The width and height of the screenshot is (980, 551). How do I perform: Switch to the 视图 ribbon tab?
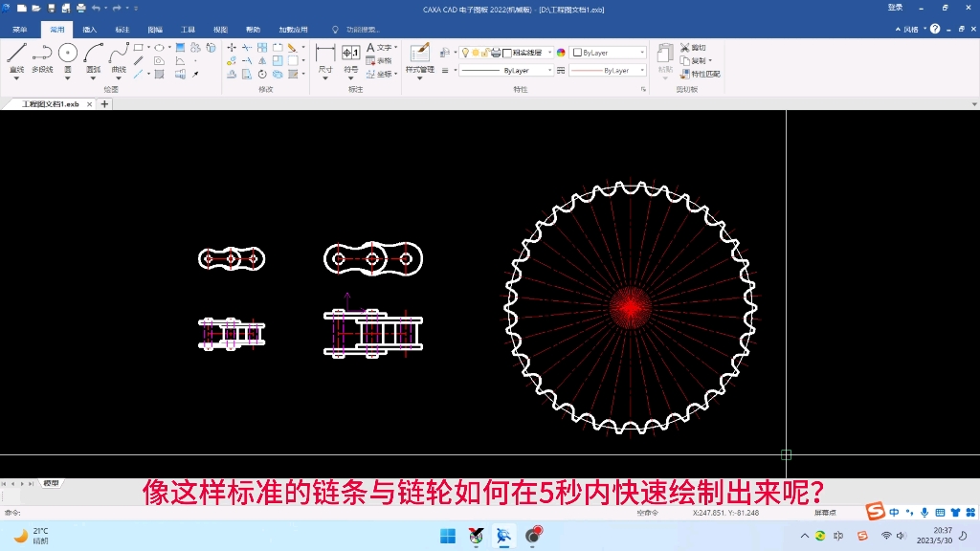point(220,30)
